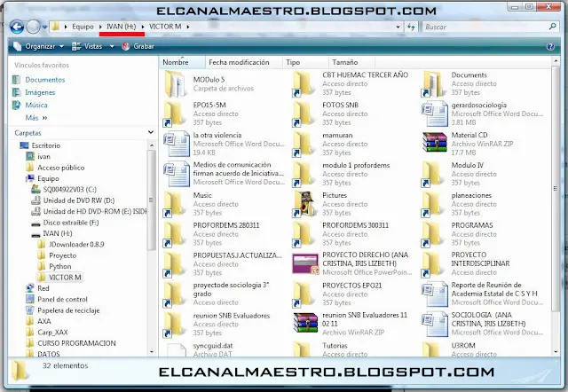Sort by the Nombre column header
This screenshot has height=392, width=568.
coord(182,62)
